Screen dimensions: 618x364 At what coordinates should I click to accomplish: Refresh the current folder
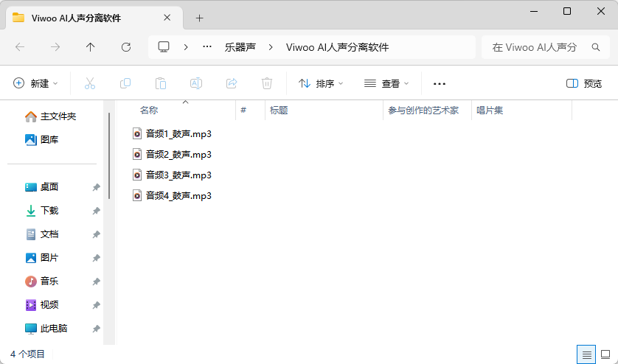click(125, 47)
